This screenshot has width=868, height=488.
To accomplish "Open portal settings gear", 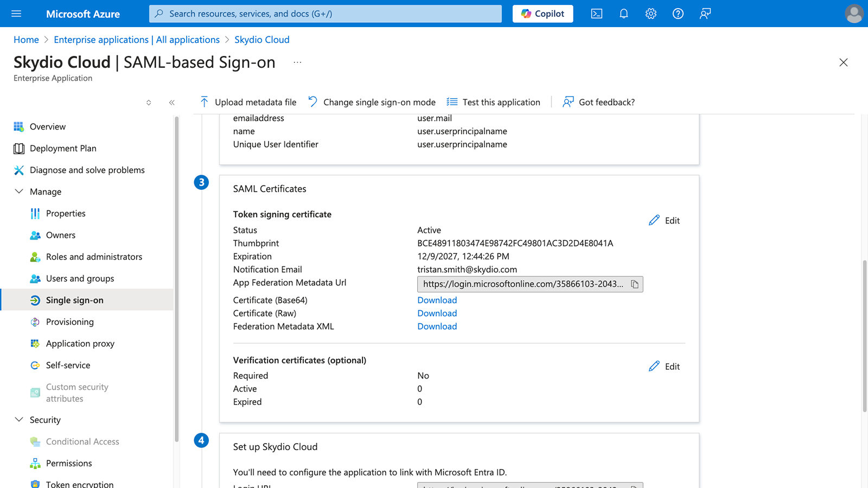I will [x=651, y=14].
